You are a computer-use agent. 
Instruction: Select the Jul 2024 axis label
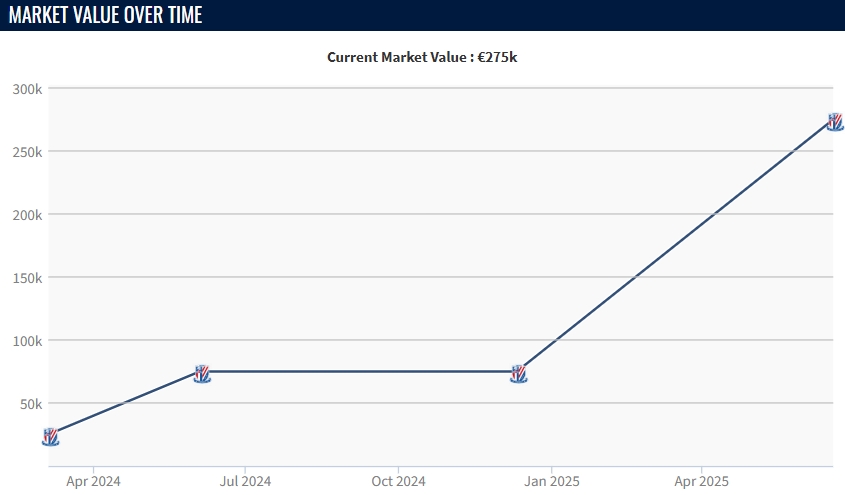(x=245, y=481)
